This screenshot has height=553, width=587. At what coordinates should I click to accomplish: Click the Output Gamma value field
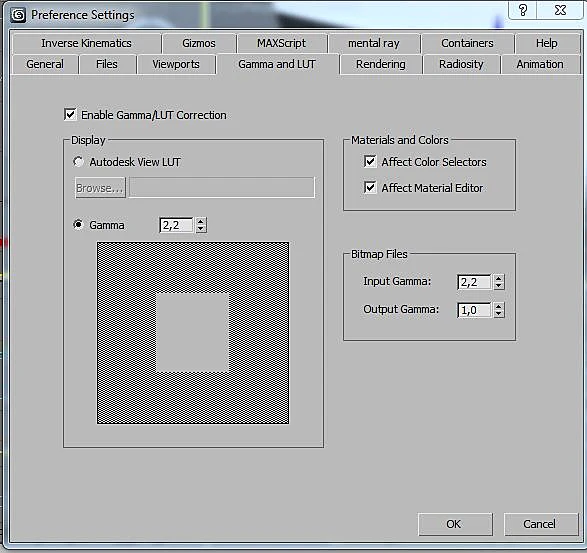[x=474, y=310]
